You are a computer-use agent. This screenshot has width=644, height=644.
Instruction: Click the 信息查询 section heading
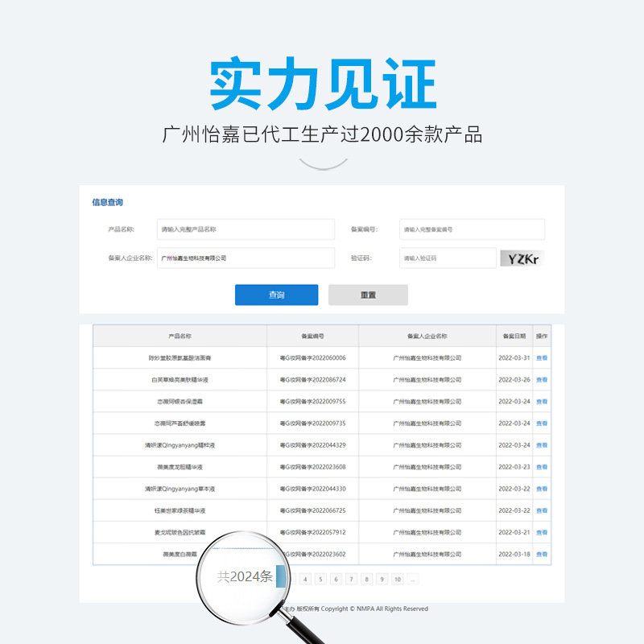106,204
